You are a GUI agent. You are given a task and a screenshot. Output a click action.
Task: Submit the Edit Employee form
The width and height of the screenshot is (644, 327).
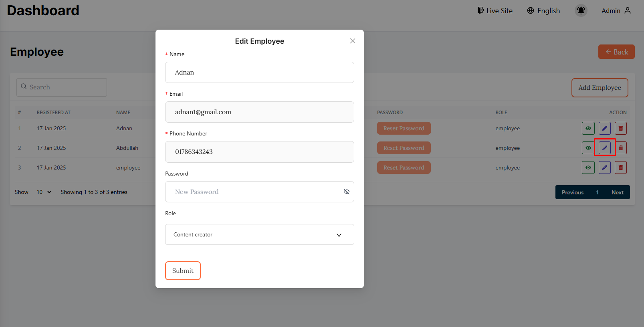pyautogui.click(x=183, y=270)
